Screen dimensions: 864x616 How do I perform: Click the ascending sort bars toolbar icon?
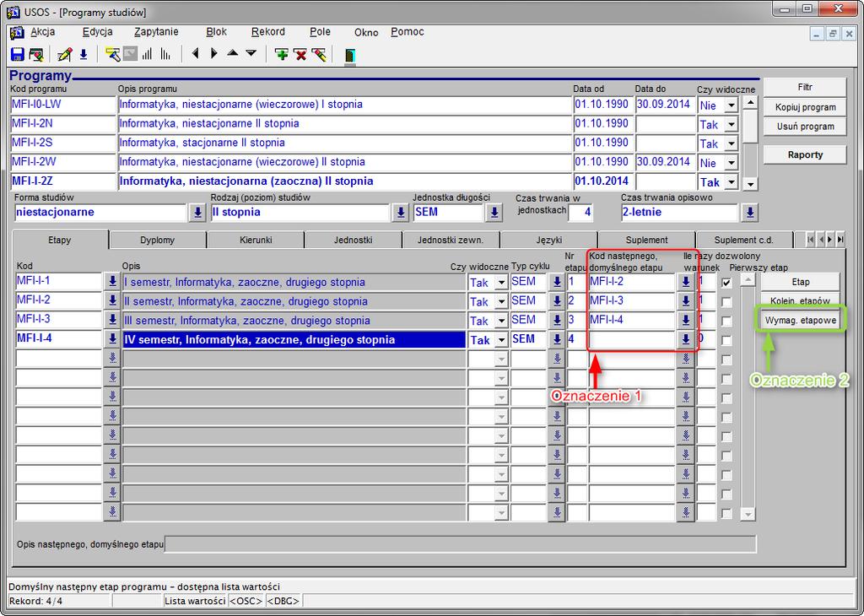pos(147,55)
